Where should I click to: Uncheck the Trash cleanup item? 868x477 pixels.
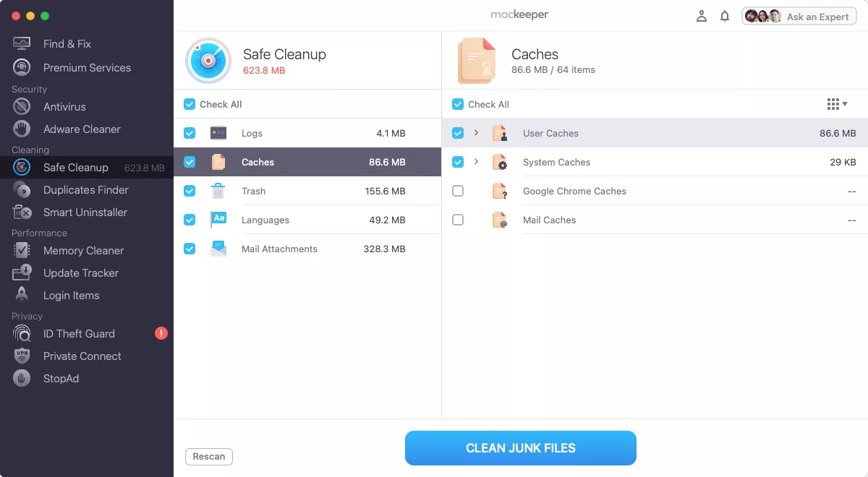click(190, 191)
